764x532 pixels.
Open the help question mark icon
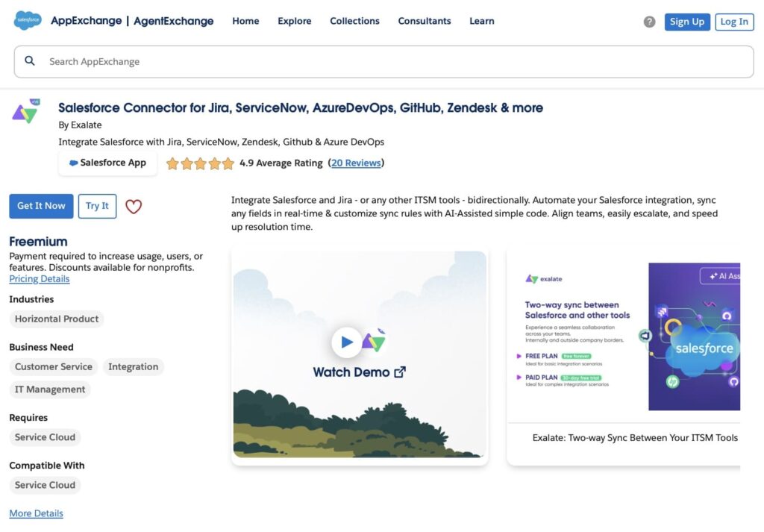pyautogui.click(x=649, y=22)
